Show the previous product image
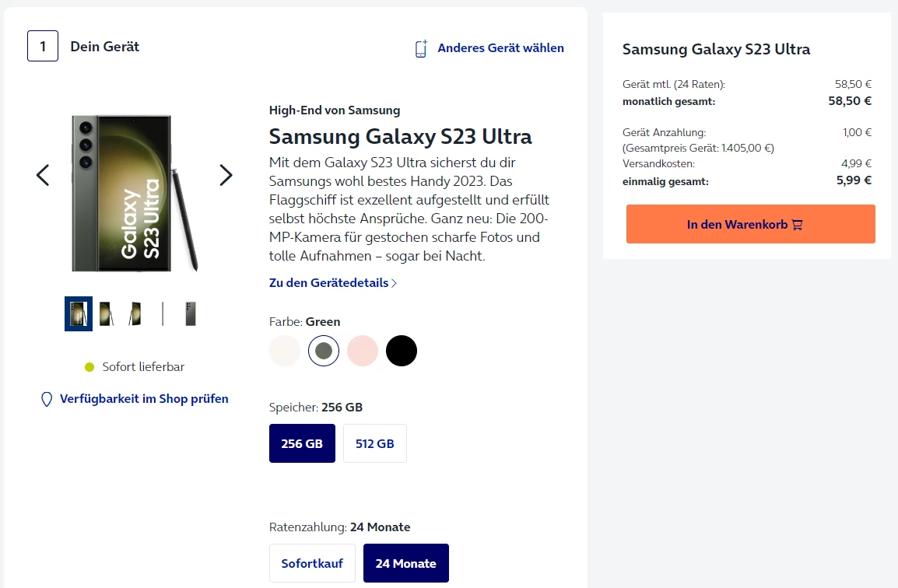The height and width of the screenshot is (588, 898). (43, 175)
